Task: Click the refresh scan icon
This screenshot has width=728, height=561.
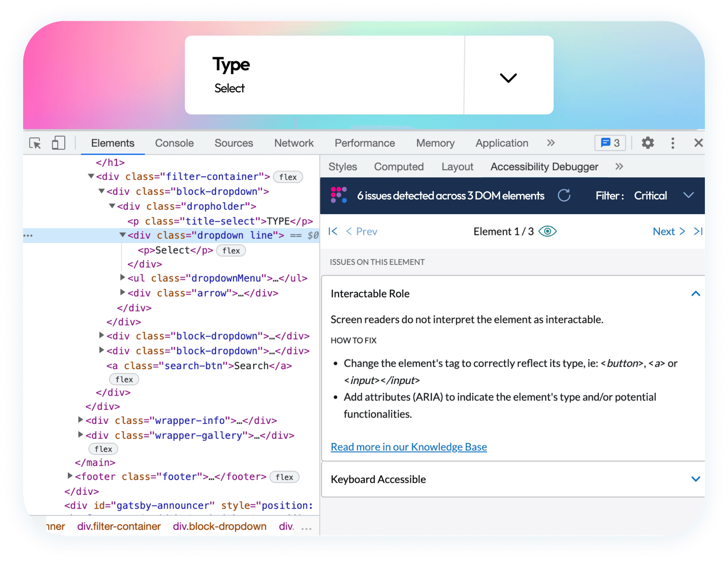Action: [x=564, y=196]
